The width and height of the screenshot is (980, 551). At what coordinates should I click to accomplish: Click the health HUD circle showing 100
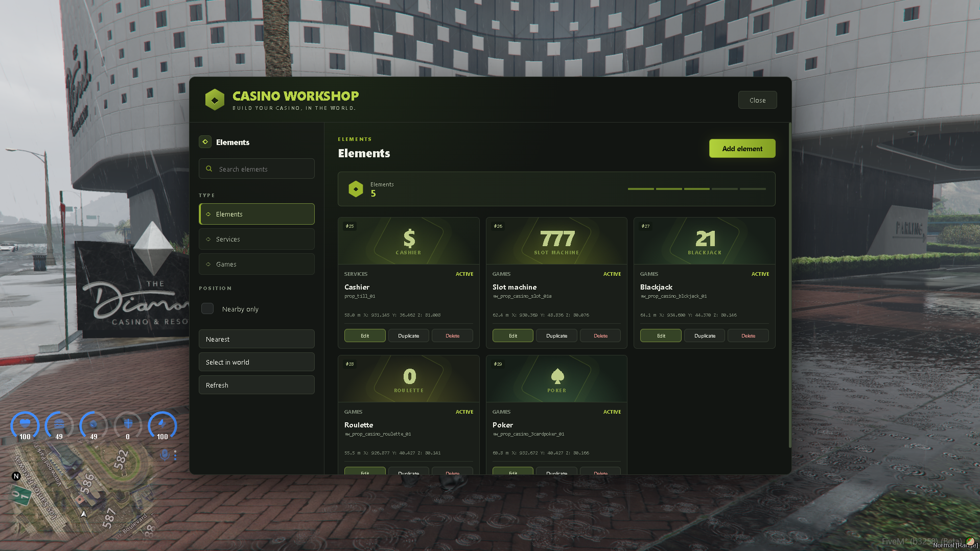click(25, 425)
